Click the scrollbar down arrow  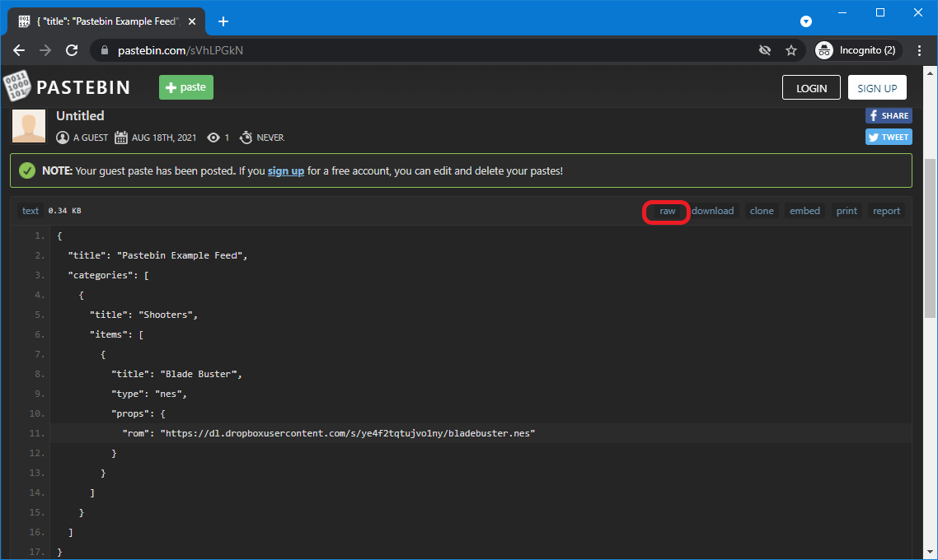(x=930, y=552)
